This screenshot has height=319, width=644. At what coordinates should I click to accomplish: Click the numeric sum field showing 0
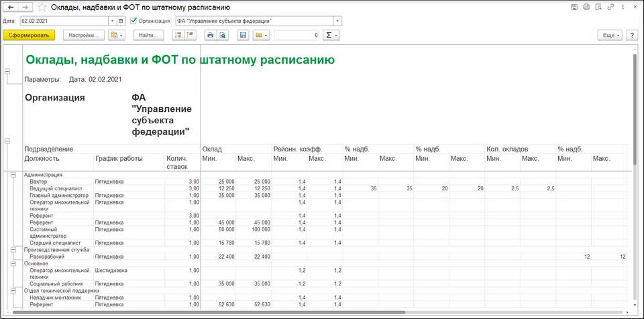[297, 36]
